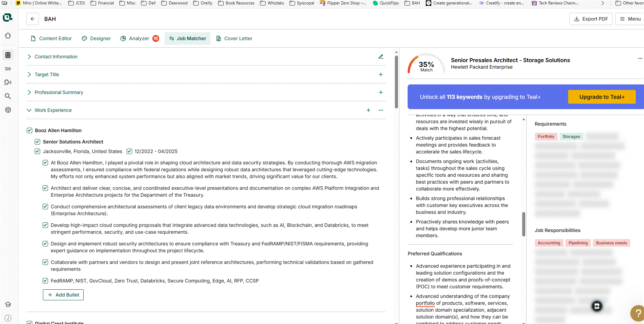Open the Home icon in the left sidebar
This screenshot has height=324, width=644.
point(8,36)
